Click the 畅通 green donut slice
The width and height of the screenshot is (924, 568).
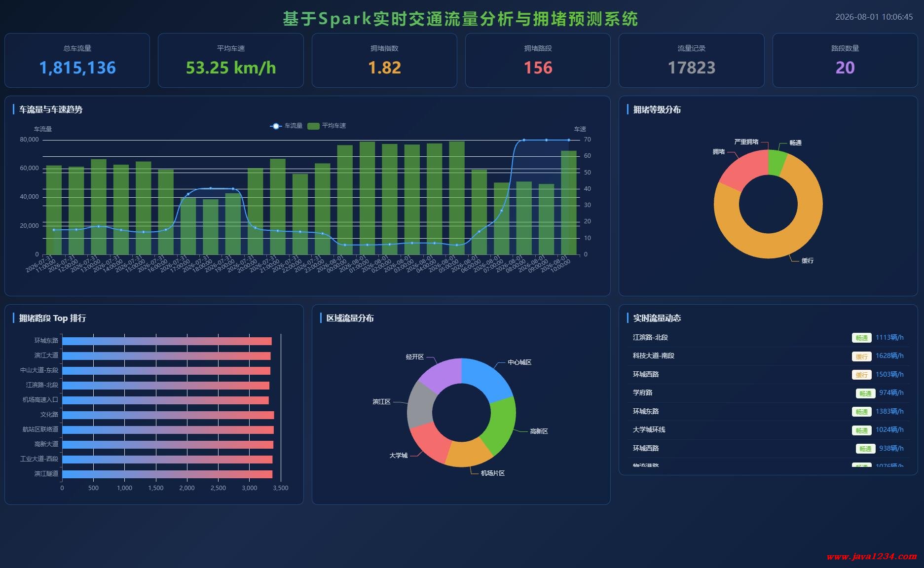[x=776, y=163]
